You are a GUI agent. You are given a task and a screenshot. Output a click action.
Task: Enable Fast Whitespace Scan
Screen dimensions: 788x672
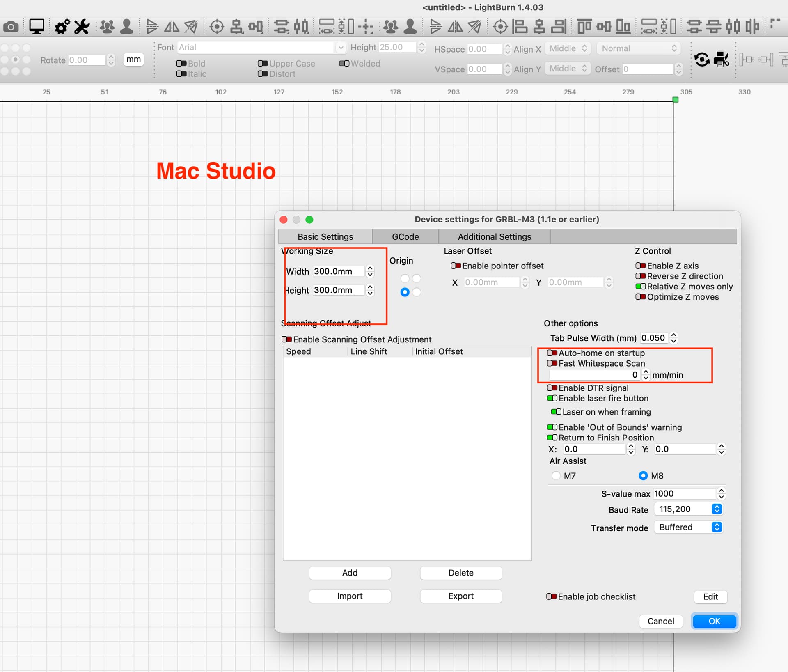[x=552, y=363]
